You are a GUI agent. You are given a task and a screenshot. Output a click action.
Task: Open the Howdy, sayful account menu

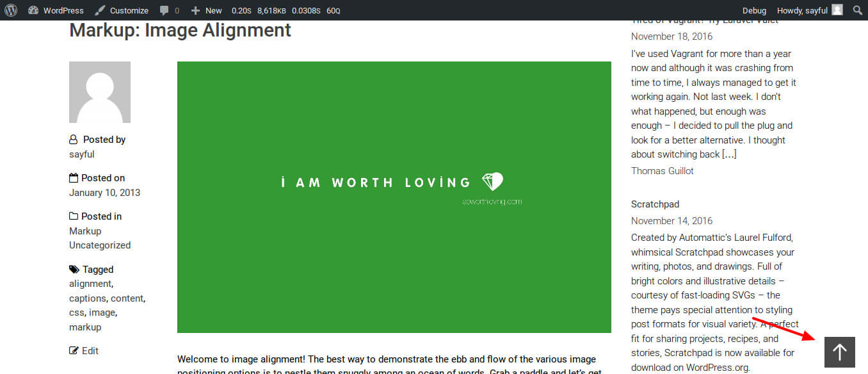pos(810,10)
